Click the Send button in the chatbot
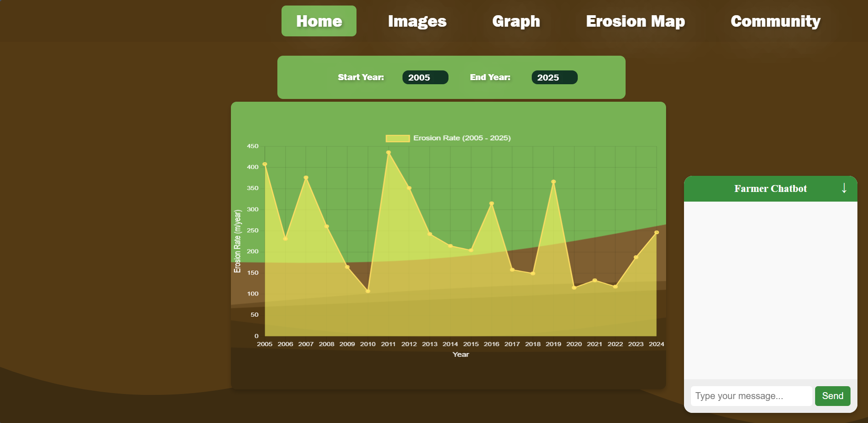Screen dimensions: 868x423 (x=833, y=396)
